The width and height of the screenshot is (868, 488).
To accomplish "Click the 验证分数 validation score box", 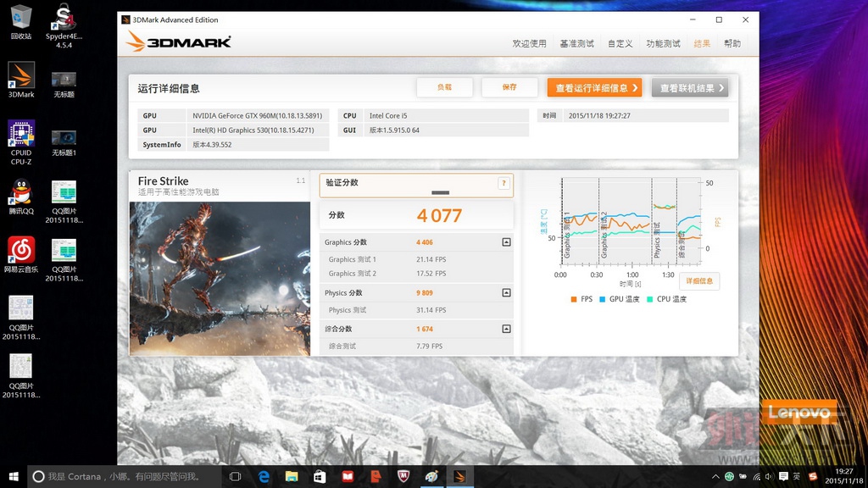I will [x=416, y=186].
